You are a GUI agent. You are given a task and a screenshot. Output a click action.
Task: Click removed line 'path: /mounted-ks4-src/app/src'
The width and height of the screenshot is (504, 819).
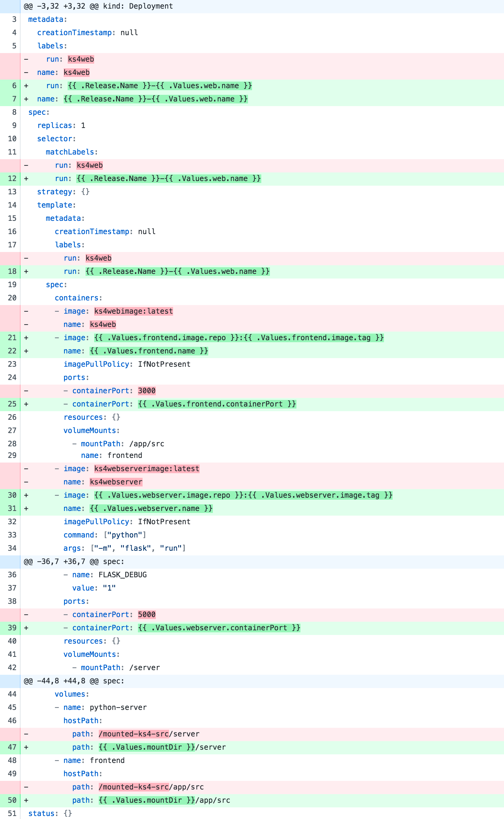pos(262,787)
